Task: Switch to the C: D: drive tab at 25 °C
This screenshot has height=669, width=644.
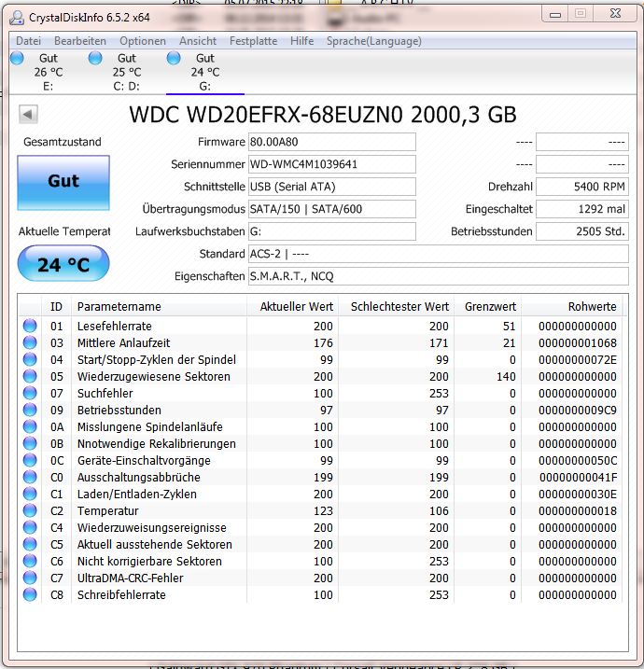Action: [127, 72]
